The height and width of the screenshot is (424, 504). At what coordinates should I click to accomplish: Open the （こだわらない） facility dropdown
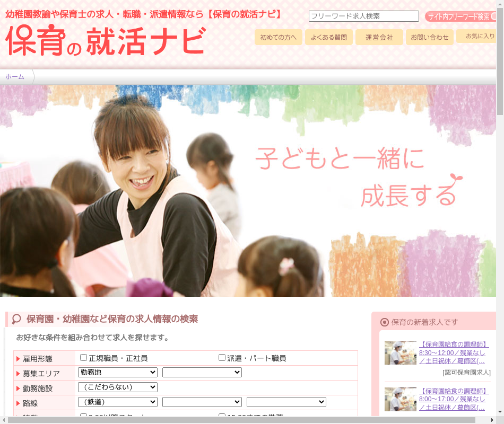point(118,387)
